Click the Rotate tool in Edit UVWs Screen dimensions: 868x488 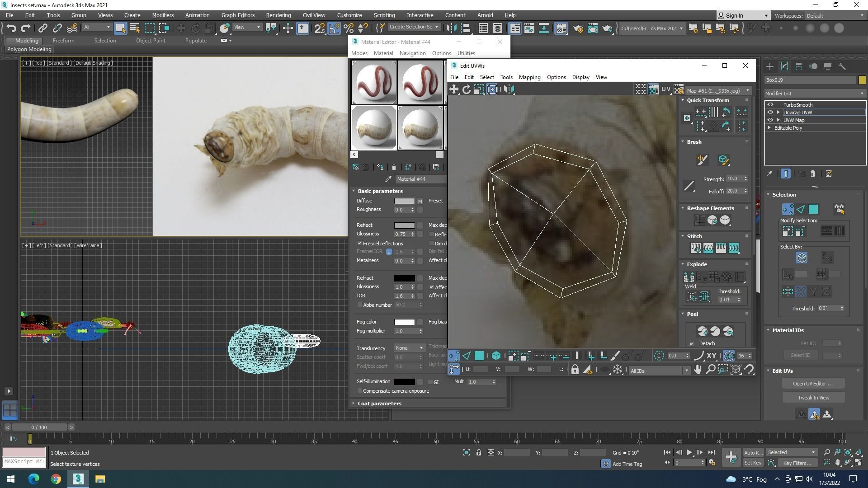point(467,89)
